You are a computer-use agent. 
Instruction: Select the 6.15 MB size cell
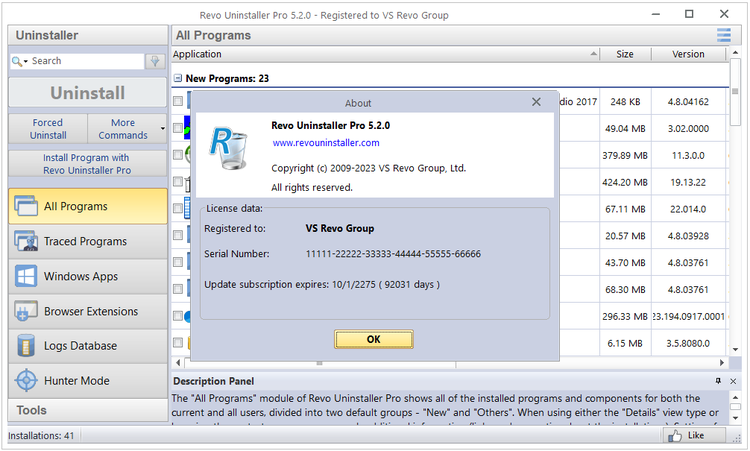pos(625,343)
